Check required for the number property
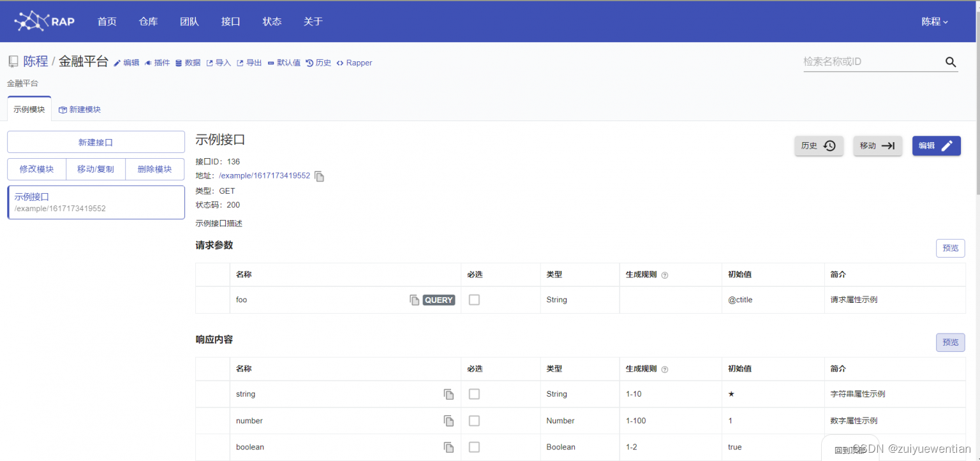The height and width of the screenshot is (461, 980). point(474,420)
